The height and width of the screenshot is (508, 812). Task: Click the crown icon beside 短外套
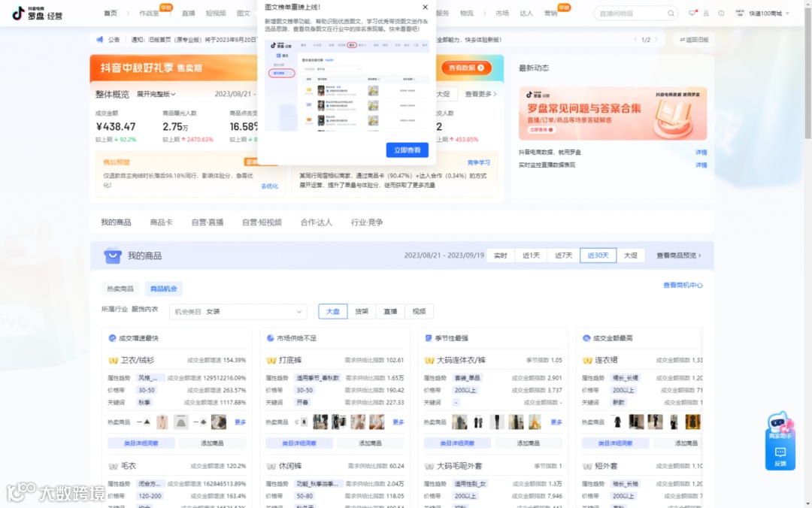pyautogui.click(x=587, y=466)
